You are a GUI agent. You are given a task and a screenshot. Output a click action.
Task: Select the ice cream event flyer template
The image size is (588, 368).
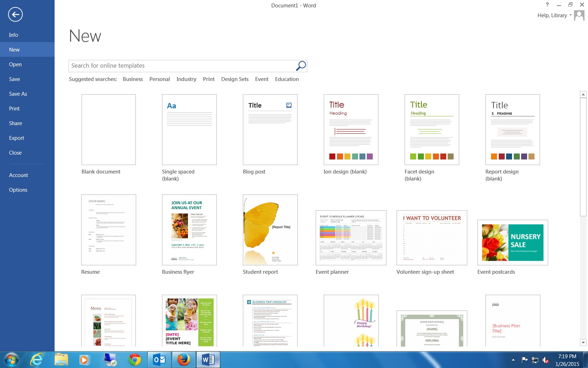coord(189,321)
